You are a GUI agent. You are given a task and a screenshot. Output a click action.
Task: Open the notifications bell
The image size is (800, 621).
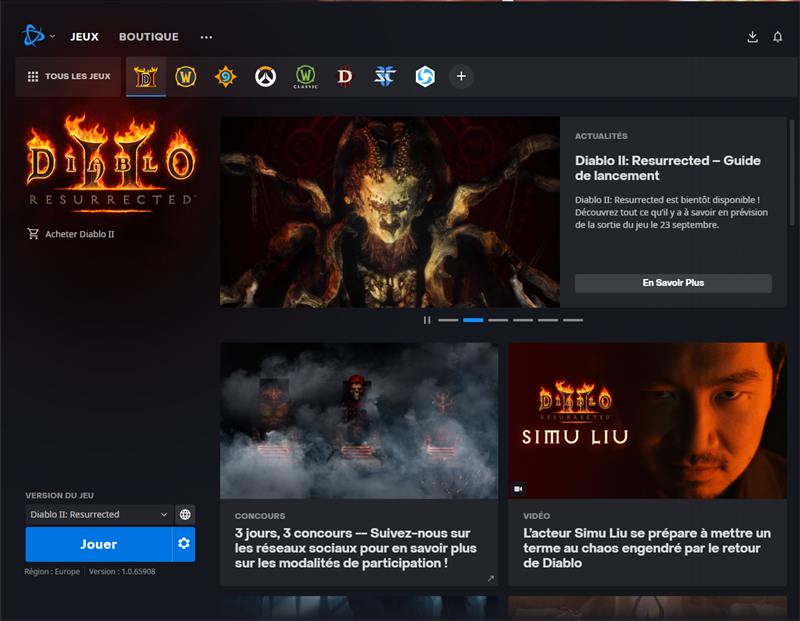(x=778, y=36)
